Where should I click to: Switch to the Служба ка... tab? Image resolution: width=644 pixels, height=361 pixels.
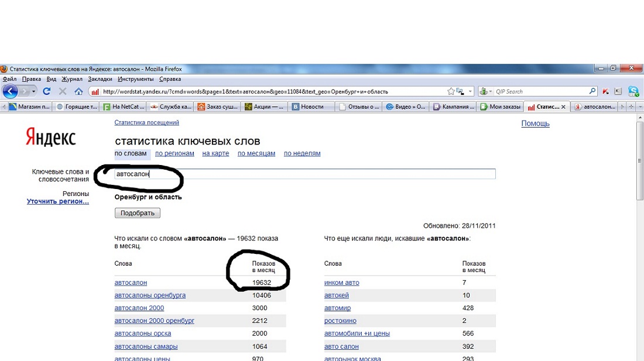click(x=171, y=106)
